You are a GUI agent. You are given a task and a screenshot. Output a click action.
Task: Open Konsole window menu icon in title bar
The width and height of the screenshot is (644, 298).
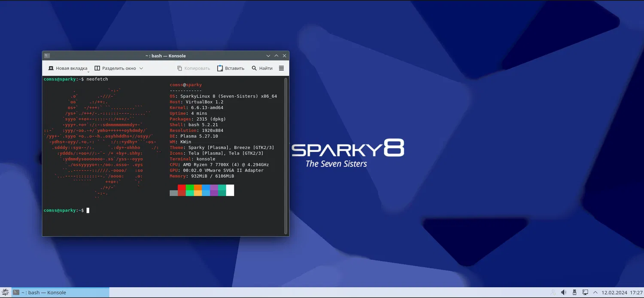(47, 55)
